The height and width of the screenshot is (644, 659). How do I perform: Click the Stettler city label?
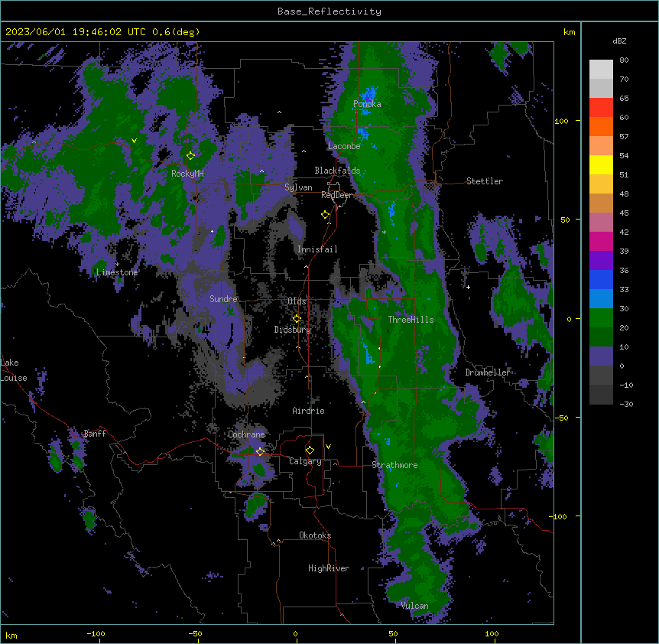pyautogui.click(x=485, y=181)
